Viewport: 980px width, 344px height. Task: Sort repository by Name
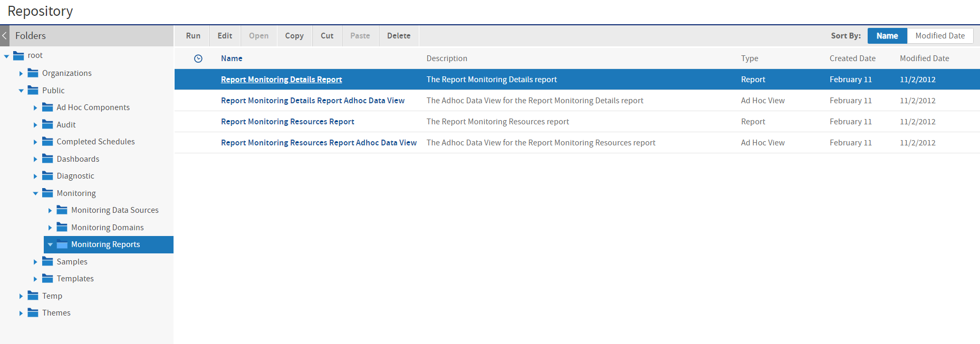tap(887, 36)
